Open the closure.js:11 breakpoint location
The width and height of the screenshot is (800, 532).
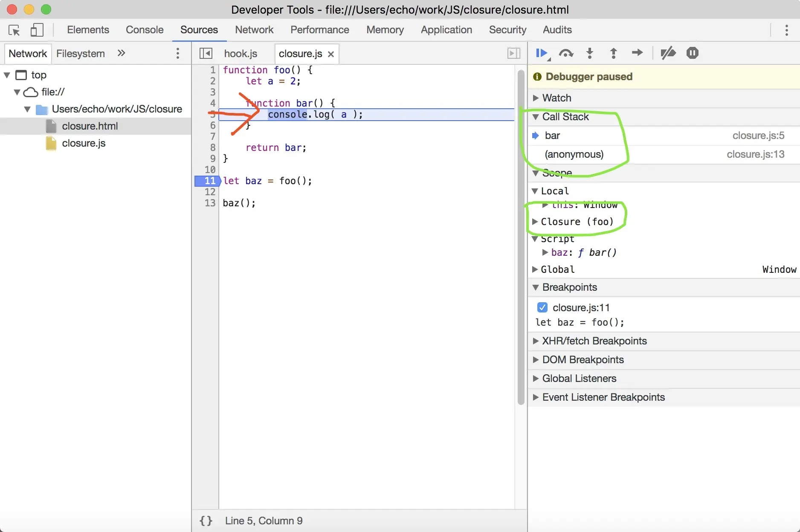[581, 308]
